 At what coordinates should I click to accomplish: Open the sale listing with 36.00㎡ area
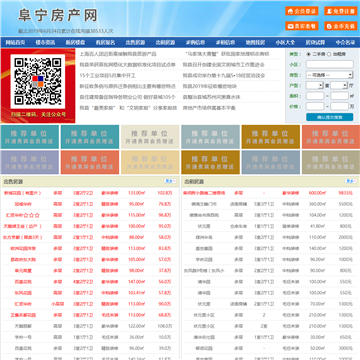point(89,337)
